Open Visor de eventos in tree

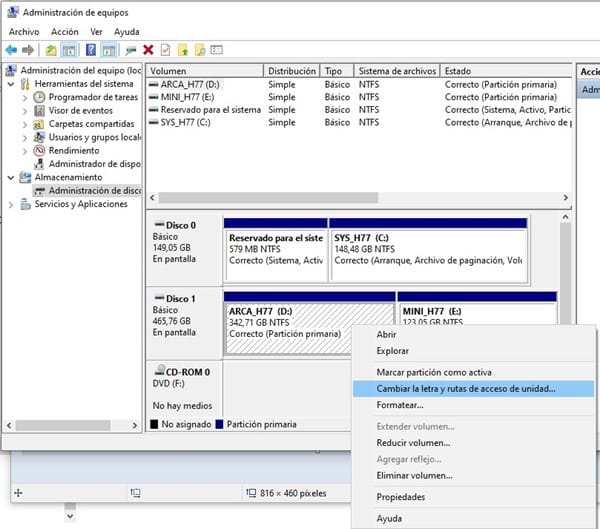click(80, 111)
